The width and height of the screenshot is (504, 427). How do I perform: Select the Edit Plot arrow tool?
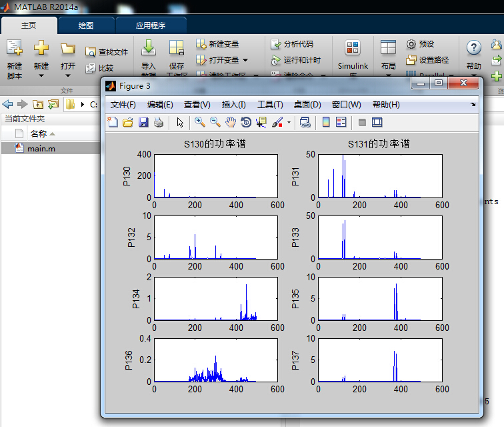pos(180,122)
